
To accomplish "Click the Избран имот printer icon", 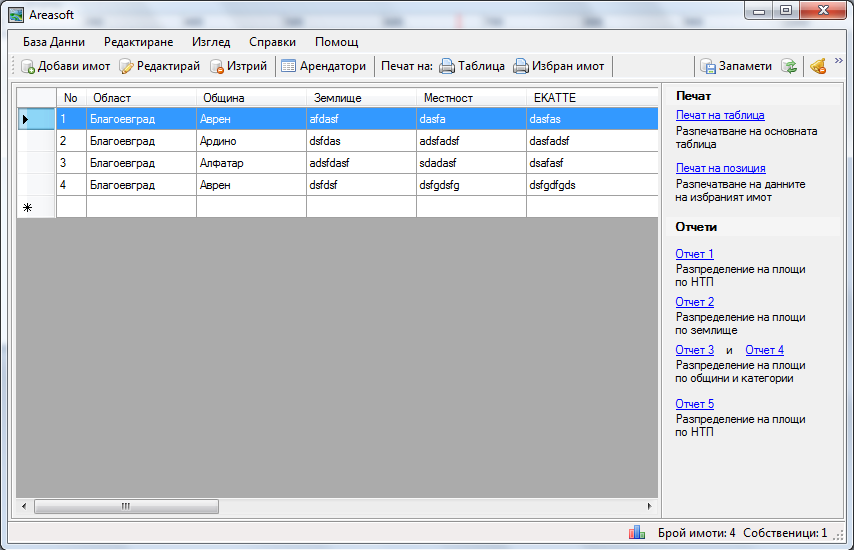I will pos(521,67).
